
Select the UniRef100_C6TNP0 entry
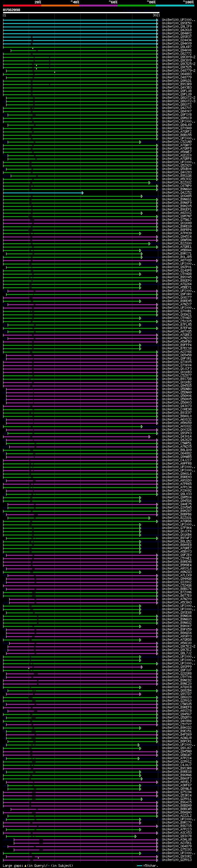tap(177, 186)
